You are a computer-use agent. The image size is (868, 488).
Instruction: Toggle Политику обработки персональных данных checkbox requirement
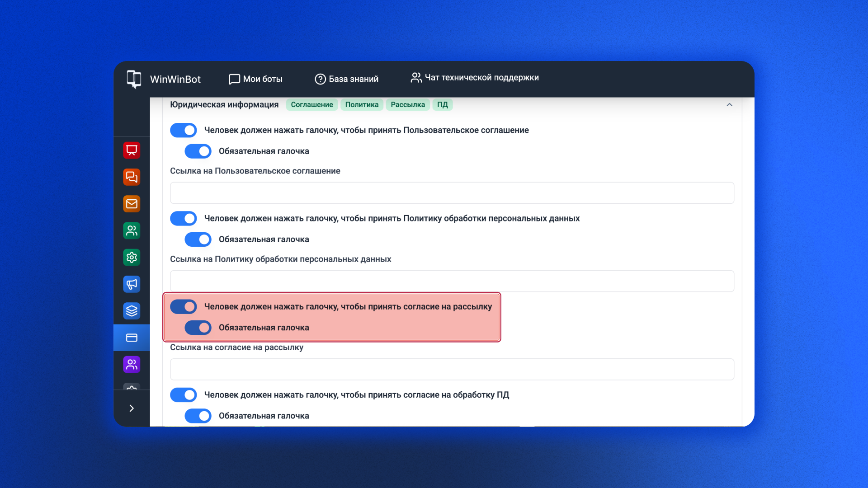[x=184, y=219]
